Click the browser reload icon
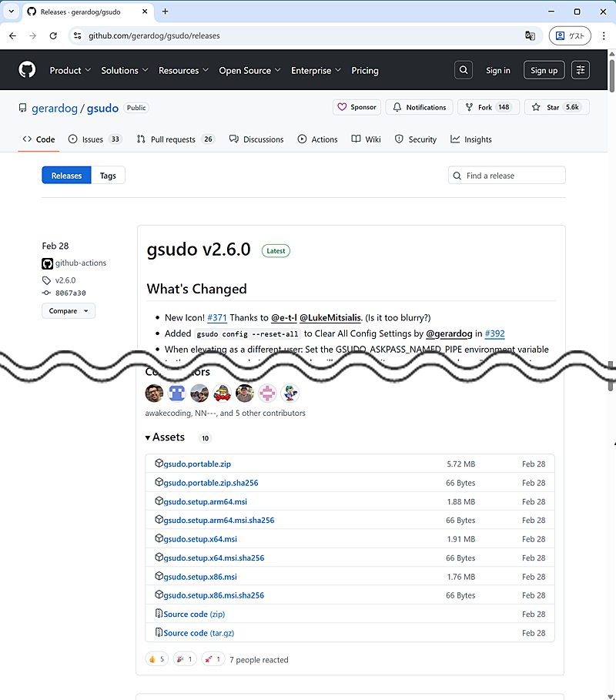The width and height of the screenshot is (616, 700). (x=53, y=35)
